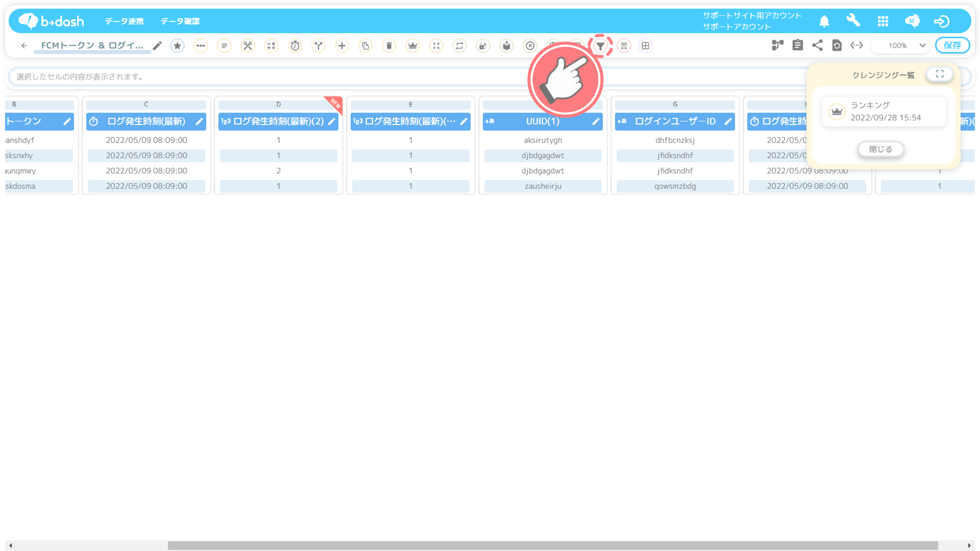980x551 pixels.
Task: Click the restore history document icon
Action: pyautogui.click(x=837, y=45)
